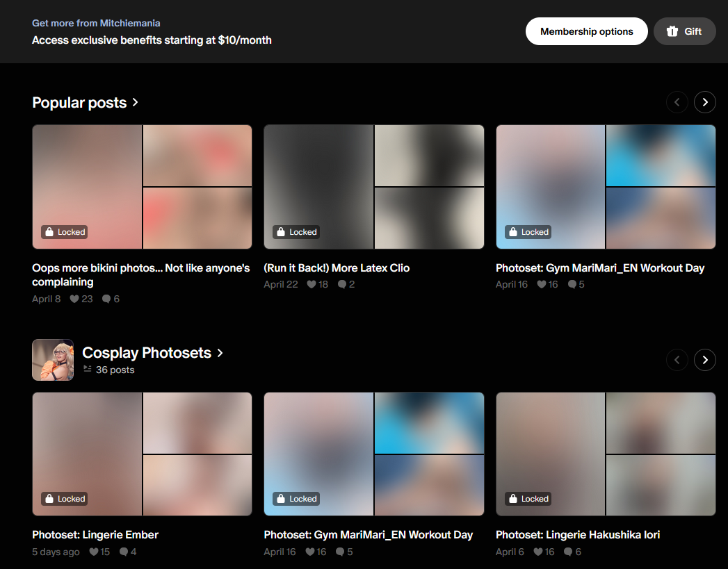The image size is (728, 569).
Task: Open the locked bikini photos post thumbnail
Action: (142, 187)
